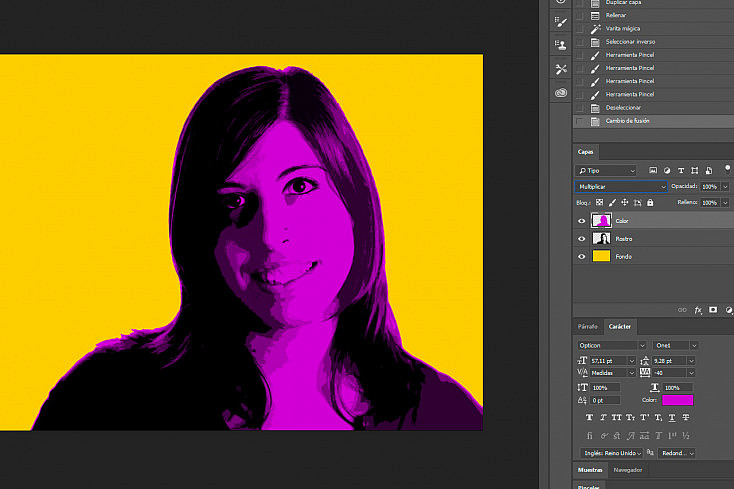Toggle lock transparent pixels icon
The height and width of the screenshot is (489, 734).
pos(600,203)
